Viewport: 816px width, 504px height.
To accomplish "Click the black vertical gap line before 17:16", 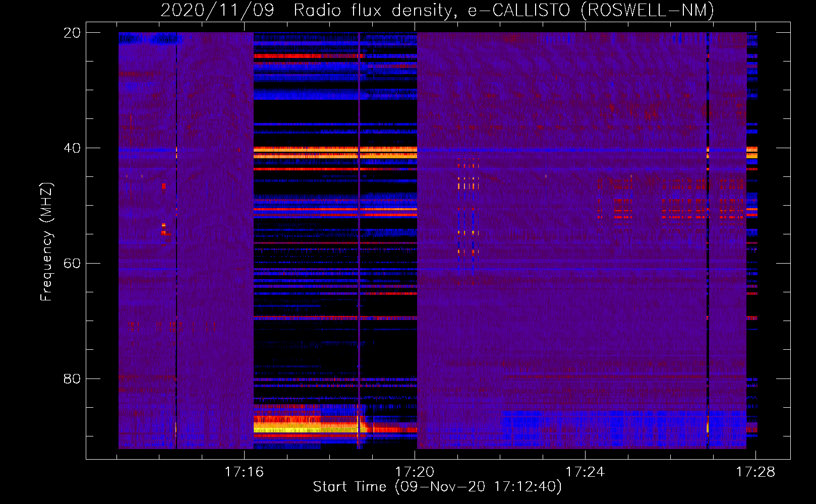I will [176, 252].
